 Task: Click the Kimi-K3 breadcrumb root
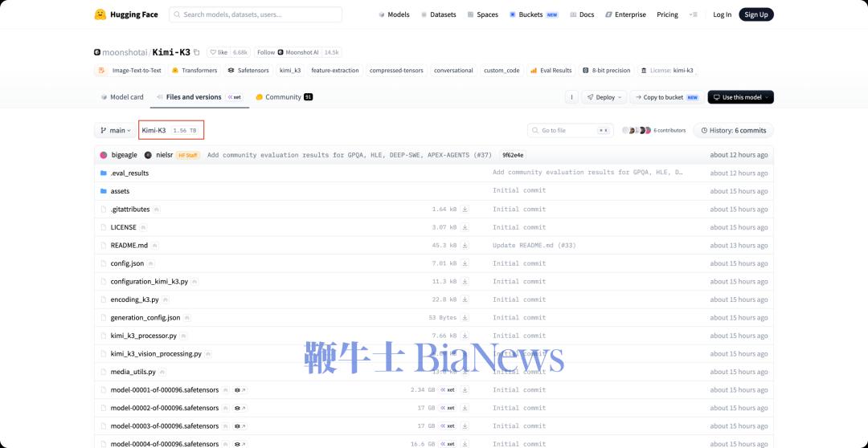pyautogui.click(x=154, y=130)
